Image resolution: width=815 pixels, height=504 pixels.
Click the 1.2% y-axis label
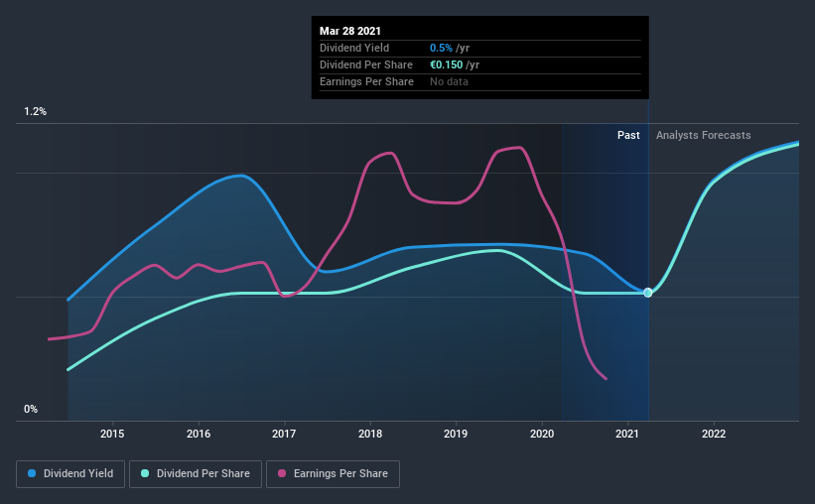(36, 112)
